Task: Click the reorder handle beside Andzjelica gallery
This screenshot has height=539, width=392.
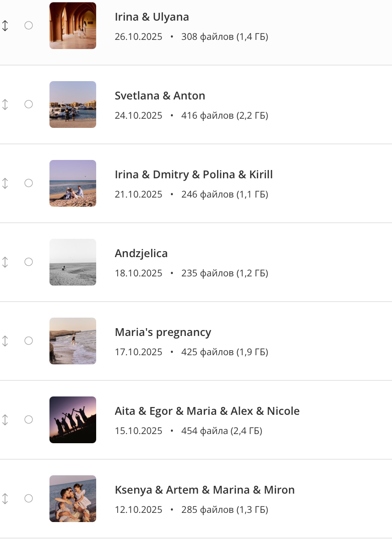Action: (5, 262)
